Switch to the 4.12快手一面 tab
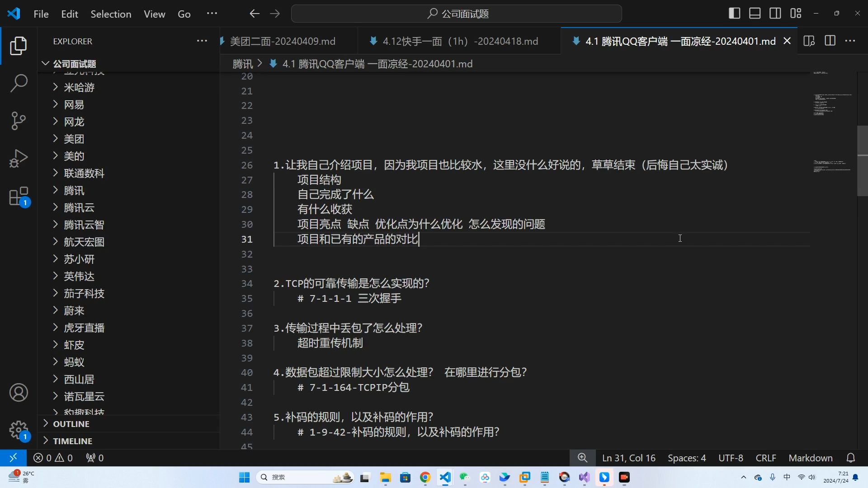Viewport: 868px width, 488px height. [459, 41]
